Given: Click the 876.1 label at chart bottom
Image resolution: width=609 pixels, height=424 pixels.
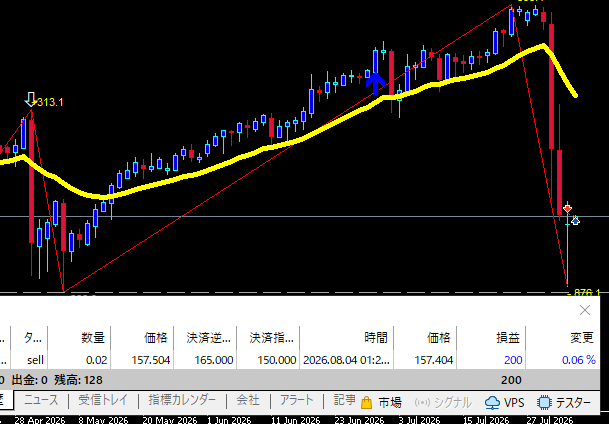Looking at the screenshot, I should pyautogui.click(x=587, y=292).
